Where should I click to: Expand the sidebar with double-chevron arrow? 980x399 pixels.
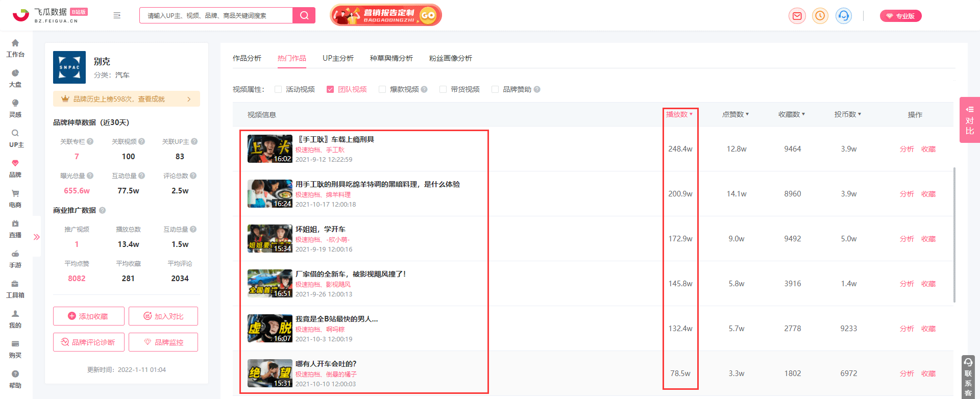point(37,237)
